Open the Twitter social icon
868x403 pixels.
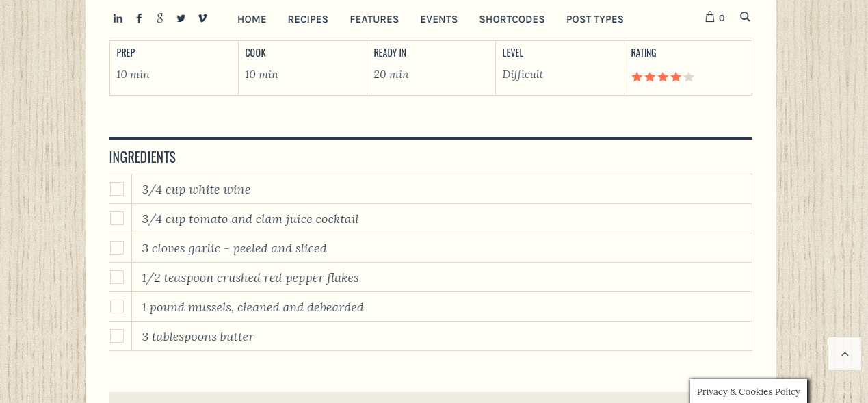click(x=181, y=18)
